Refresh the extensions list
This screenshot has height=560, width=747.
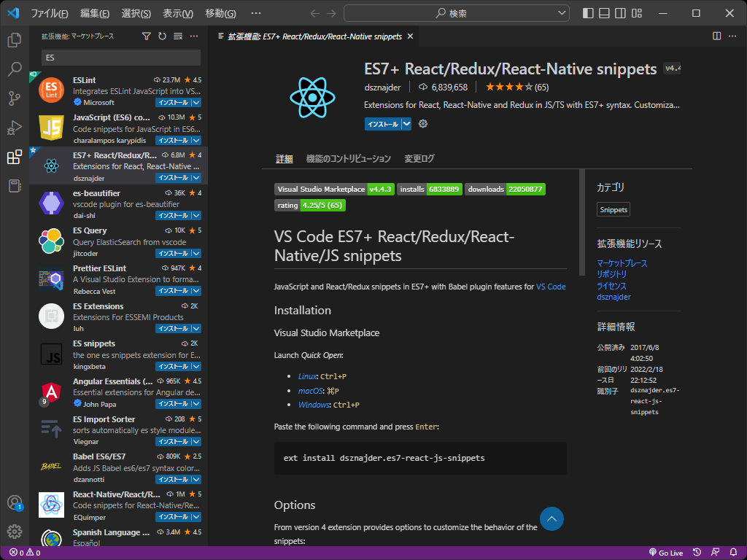(162, 36)
